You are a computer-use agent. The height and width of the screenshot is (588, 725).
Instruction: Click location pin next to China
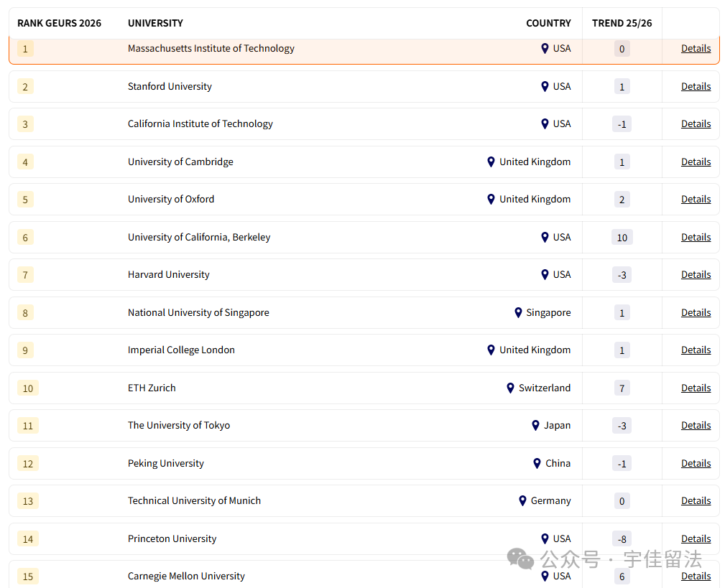(537, 463)
